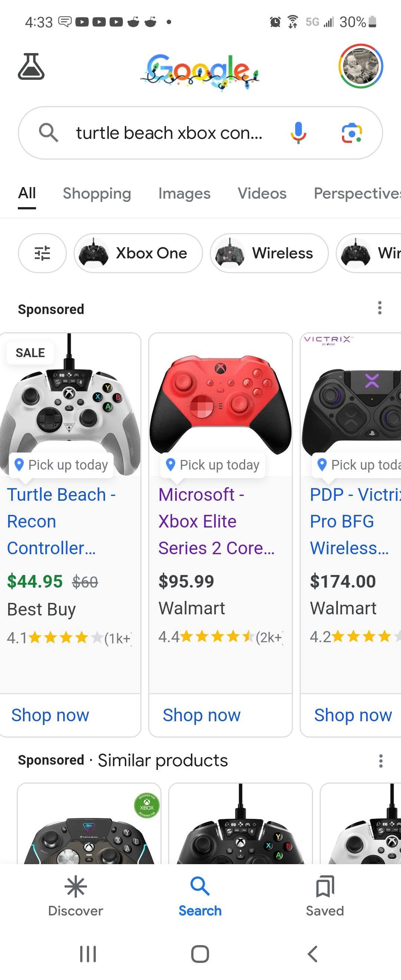Tap the Google account profile picture
Viewport: 401px width, 980px height.
point(360,66)
